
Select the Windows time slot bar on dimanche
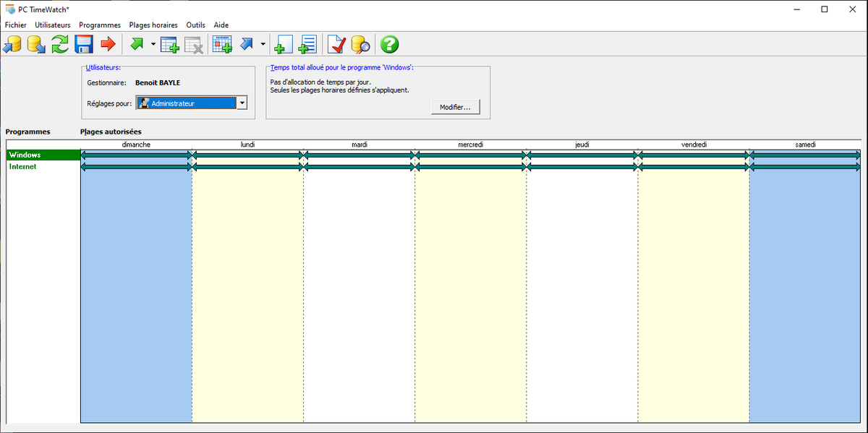[136, 155]
